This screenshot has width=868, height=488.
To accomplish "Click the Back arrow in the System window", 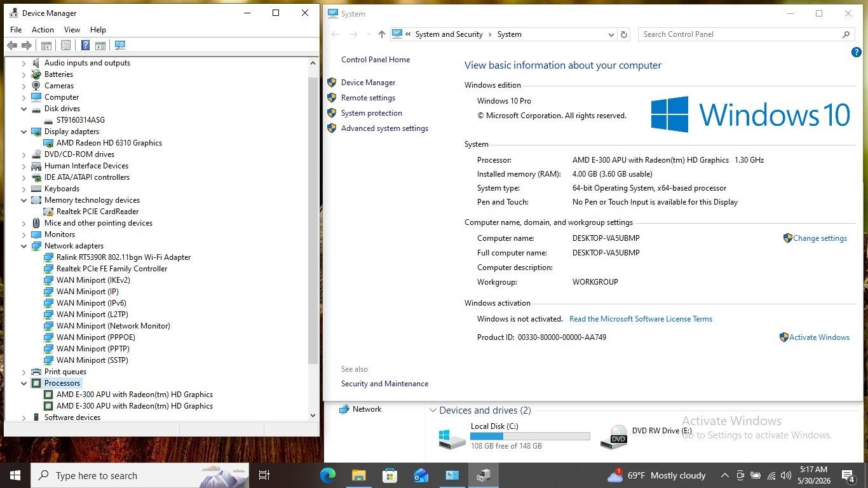I will 335,34.
